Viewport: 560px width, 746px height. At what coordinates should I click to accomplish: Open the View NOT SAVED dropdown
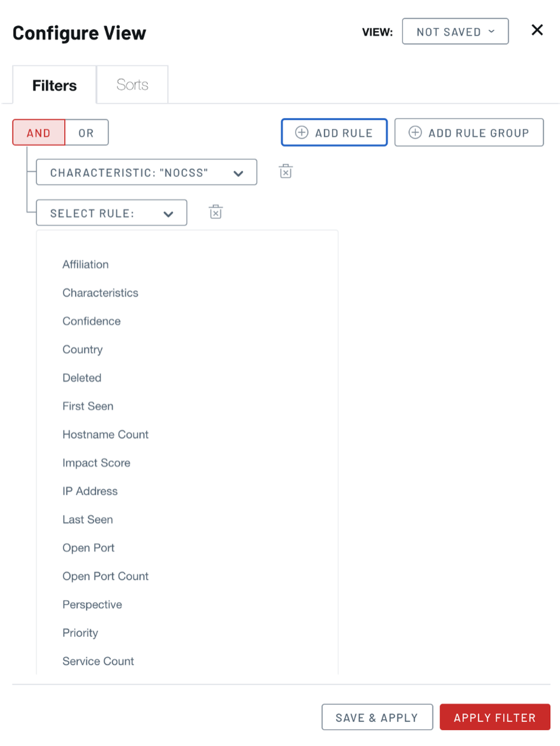click(x=455, y=31)
